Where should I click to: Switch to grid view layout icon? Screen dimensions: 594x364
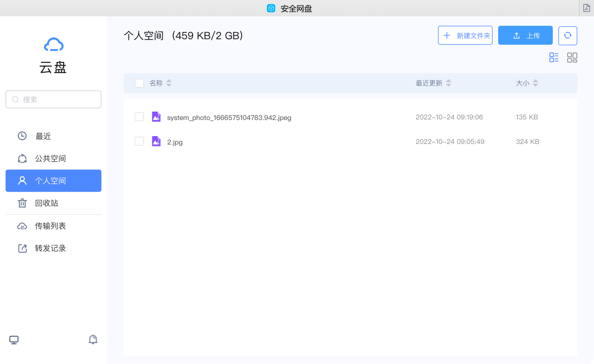coord(572,57)
